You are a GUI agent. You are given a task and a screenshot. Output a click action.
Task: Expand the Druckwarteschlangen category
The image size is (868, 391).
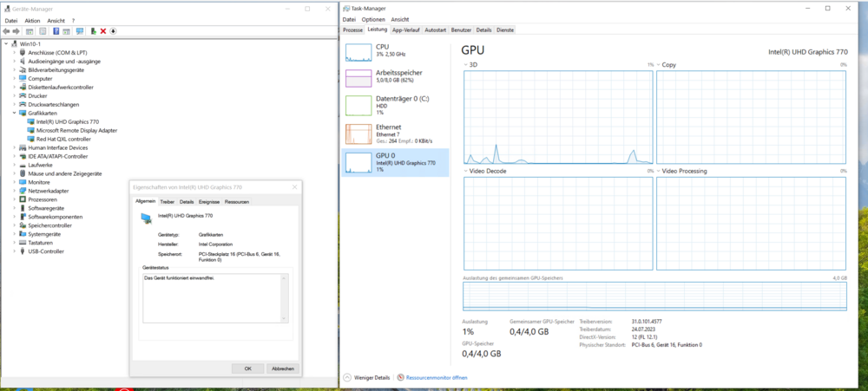point(15,105)
